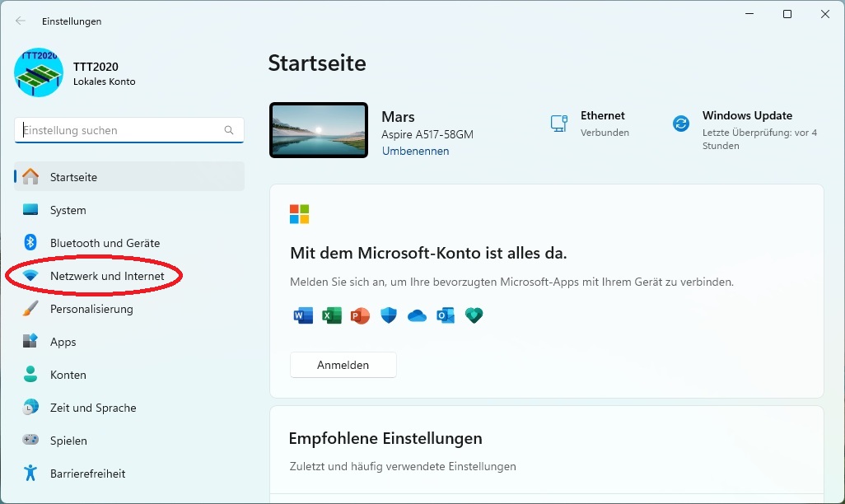Click the Lokales Konto text

[x=105, y=82]
